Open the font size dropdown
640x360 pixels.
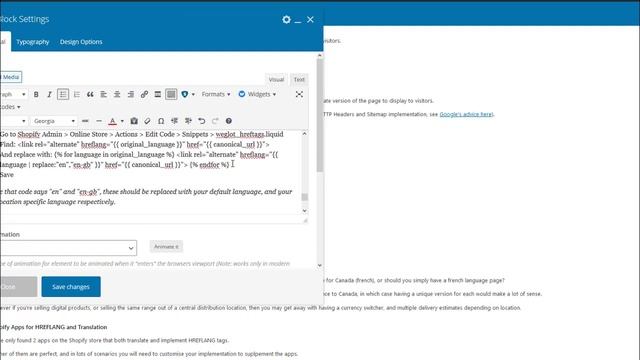pyautogui.click(x=13, y=121)
